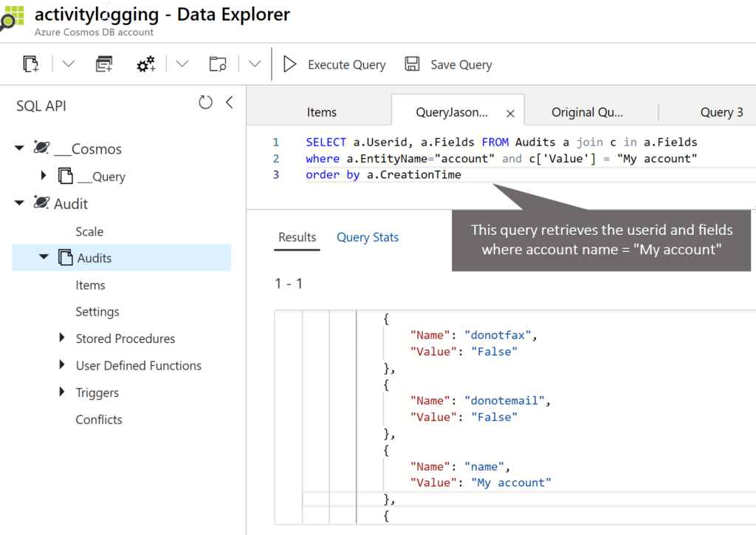Viewport: 756px width, 535px height.
Task: Click line 3 of the query editor
Action: coord(383,175)
